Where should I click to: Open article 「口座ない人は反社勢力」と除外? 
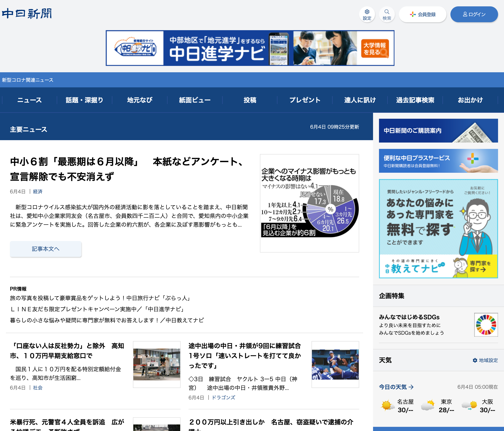(67, 351)
